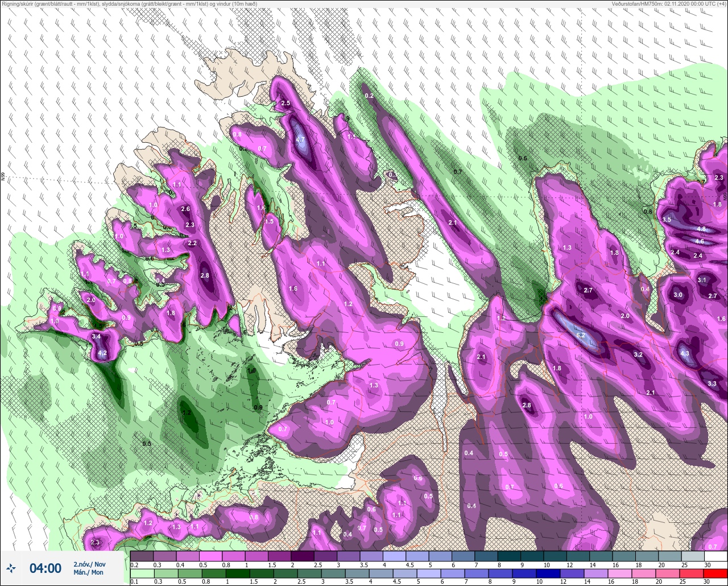
Task: Select the '2.nóv./ Nov' date text
Action: [89, 564]
